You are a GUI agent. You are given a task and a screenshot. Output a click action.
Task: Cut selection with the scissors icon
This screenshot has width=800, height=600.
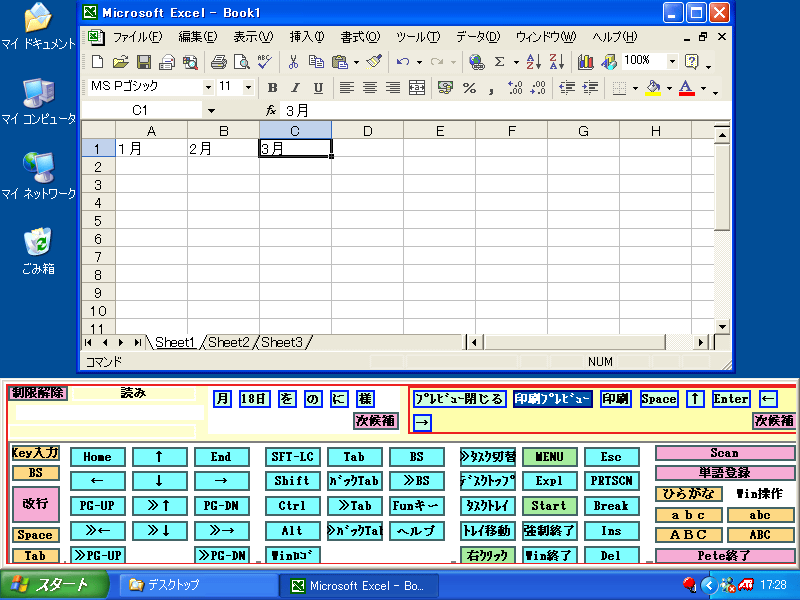293,62
